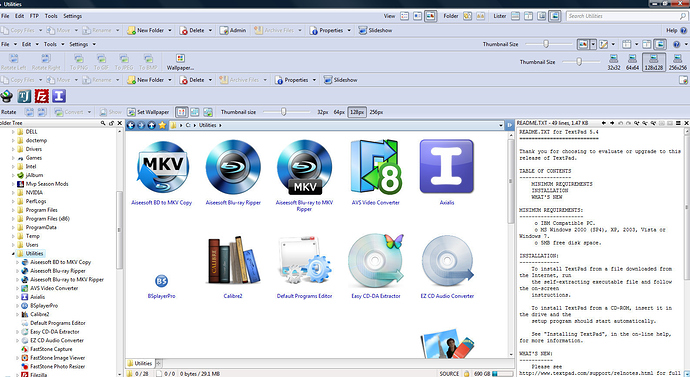Open the top Properties dropdown arrow
Screen dimensions: 690x377
[349, 30]
